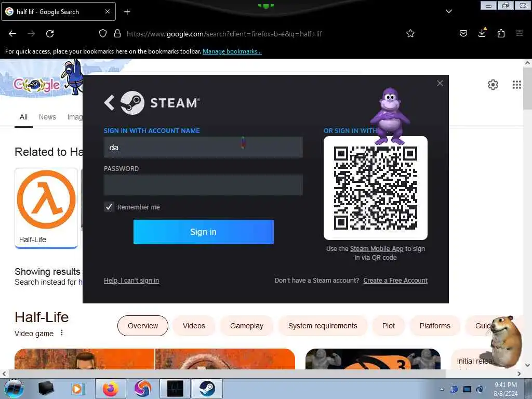Expand the list all tabs chevron
532x399 pixels.
448,11
